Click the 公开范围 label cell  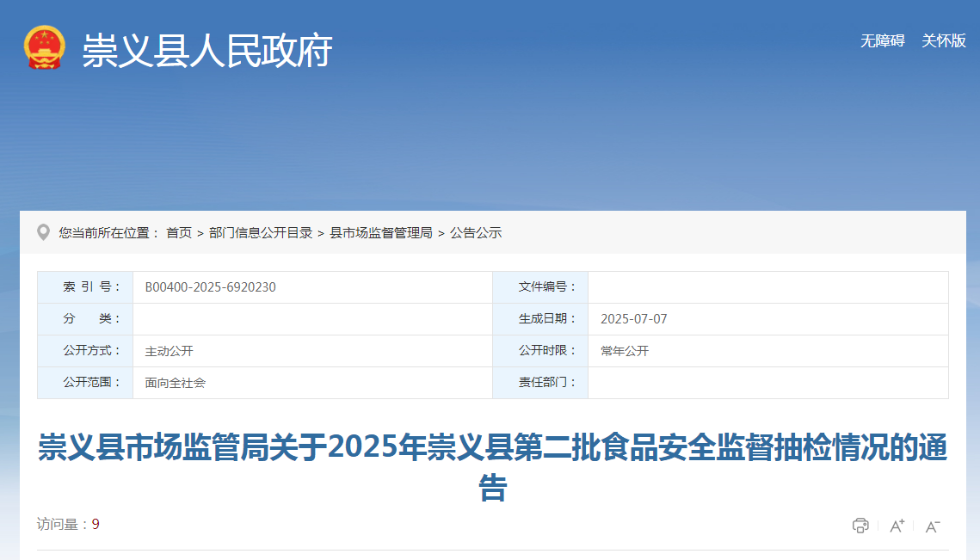click(x=85, y=383)
